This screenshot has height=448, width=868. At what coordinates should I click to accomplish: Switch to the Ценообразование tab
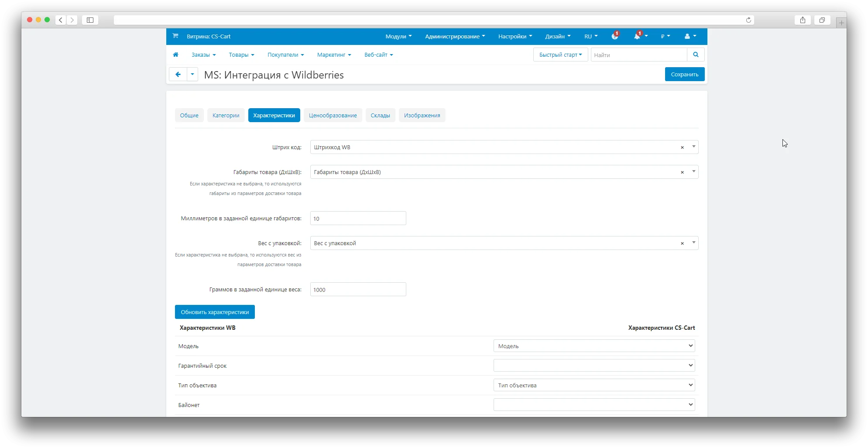click(333, 115)
